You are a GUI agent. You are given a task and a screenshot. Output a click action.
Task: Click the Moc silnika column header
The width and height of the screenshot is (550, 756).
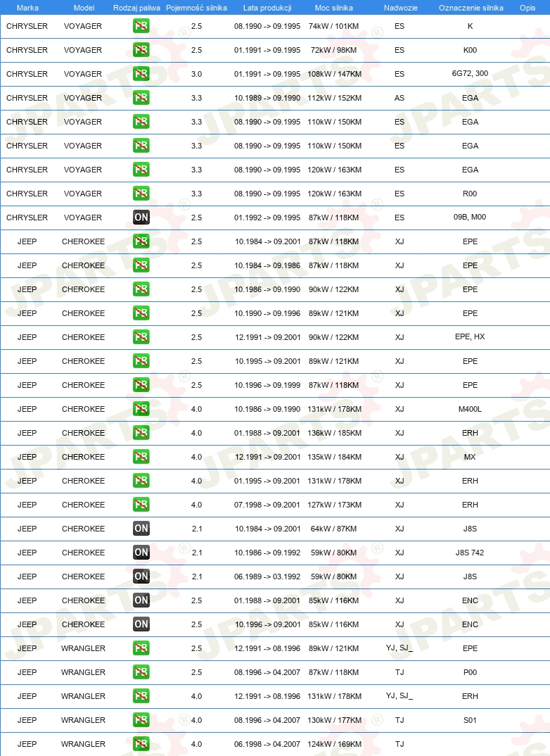[x=334, y=8]
